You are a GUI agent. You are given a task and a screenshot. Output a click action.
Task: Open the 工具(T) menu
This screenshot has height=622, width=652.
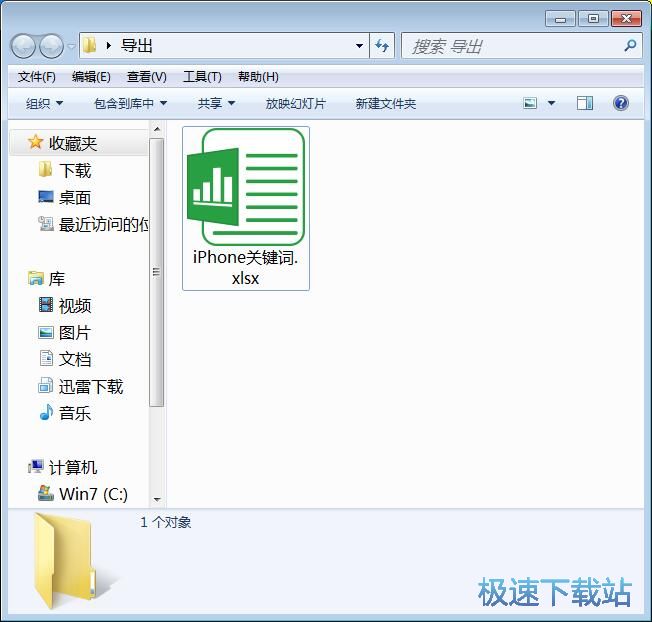click(202, 77)
